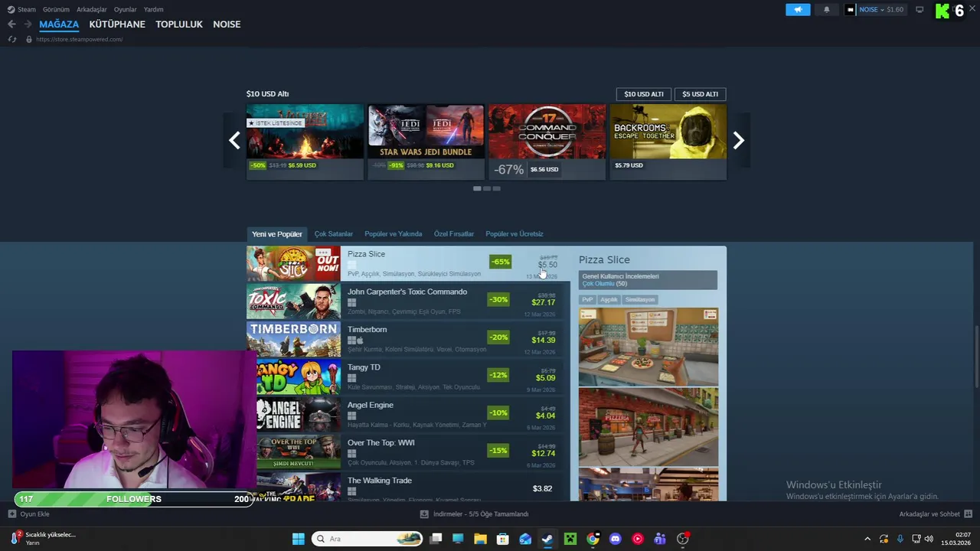Go to KÜTÜPHANE section

pyautogui.click(x=117, y=24)
